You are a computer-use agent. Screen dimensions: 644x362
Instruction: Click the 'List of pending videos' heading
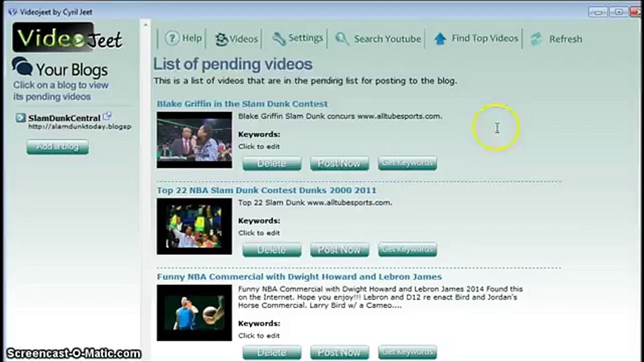(x=233, y=64)
